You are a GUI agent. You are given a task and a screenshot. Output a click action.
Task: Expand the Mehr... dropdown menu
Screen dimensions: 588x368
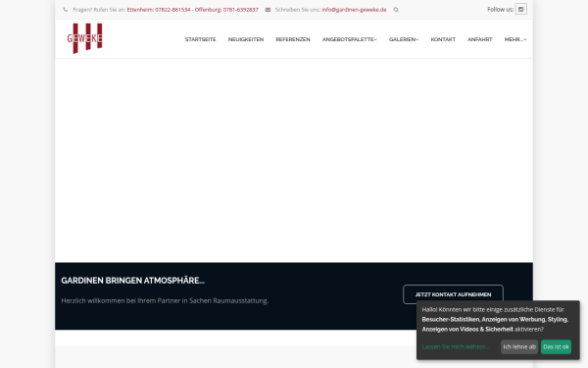(x=515, y=39)
